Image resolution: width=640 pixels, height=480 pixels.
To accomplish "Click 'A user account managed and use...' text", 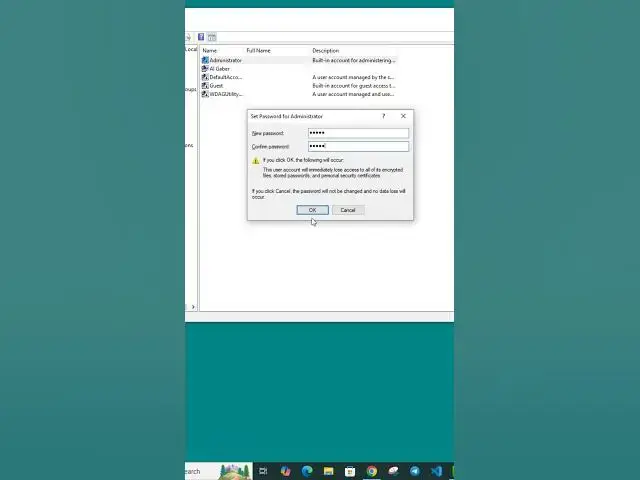I will click(x=353, y=94).
